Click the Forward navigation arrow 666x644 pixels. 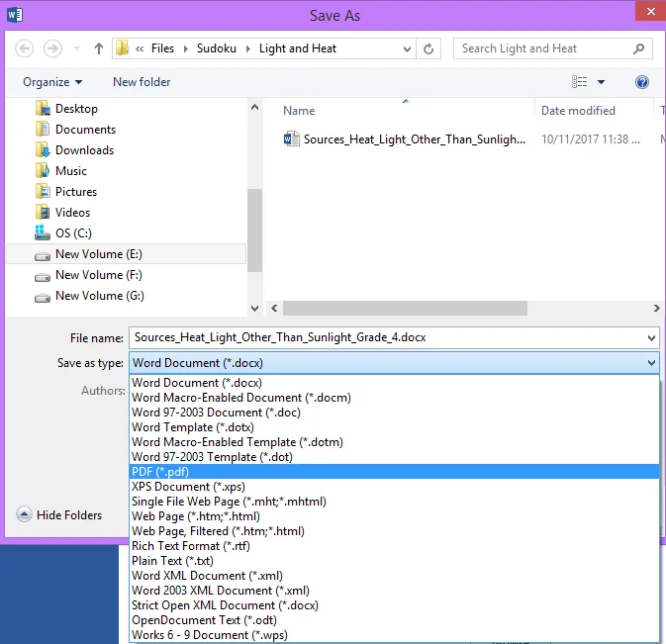coord(52,48)
